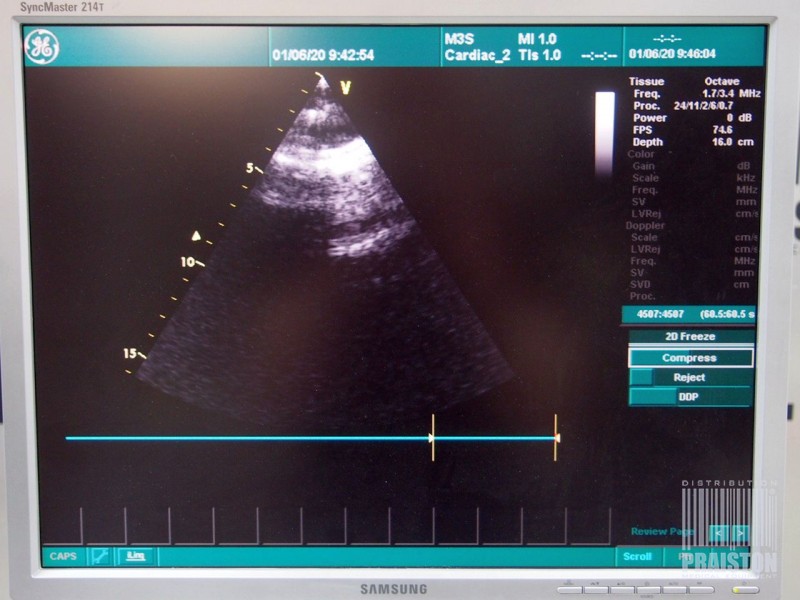Screen dimensions: 800x600
Task: Enable CAPS on the status bar
Action: pyautogui.click(x=62, y=556)
